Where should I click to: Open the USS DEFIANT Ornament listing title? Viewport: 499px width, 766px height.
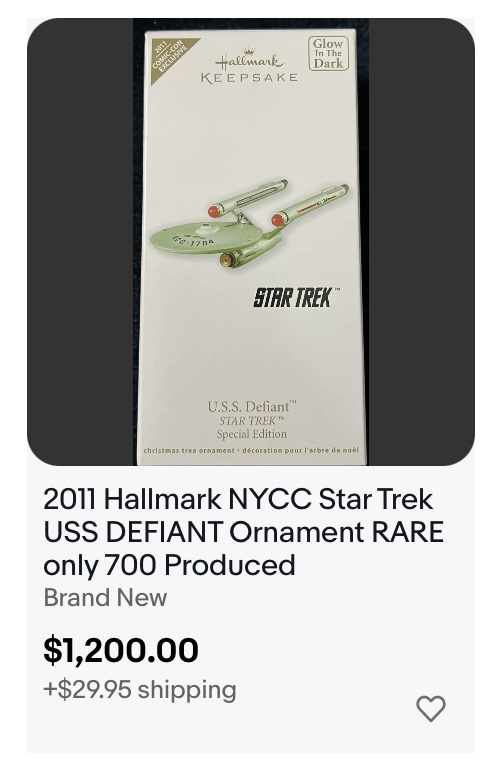pyautogui.click(x=243, y=532)
